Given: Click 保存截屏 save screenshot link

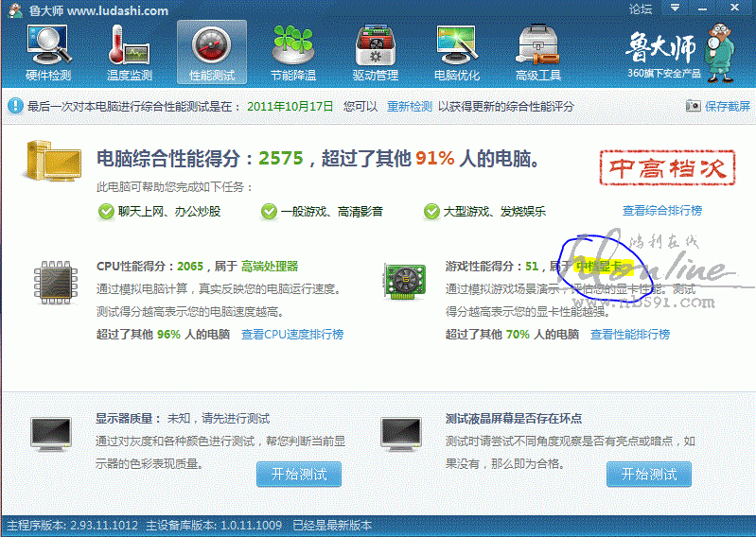Looking at the screenshot, I should point(727,107).
